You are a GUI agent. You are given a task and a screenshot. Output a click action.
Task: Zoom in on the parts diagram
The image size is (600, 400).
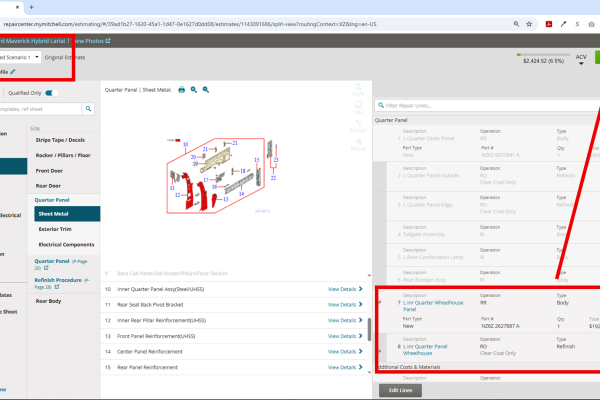tap(194, 90)
